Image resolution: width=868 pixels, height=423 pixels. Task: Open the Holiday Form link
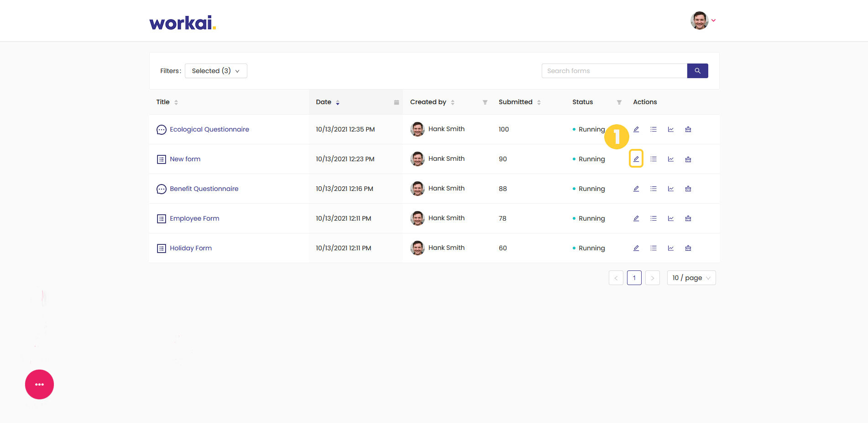click(x=191, y=248)
